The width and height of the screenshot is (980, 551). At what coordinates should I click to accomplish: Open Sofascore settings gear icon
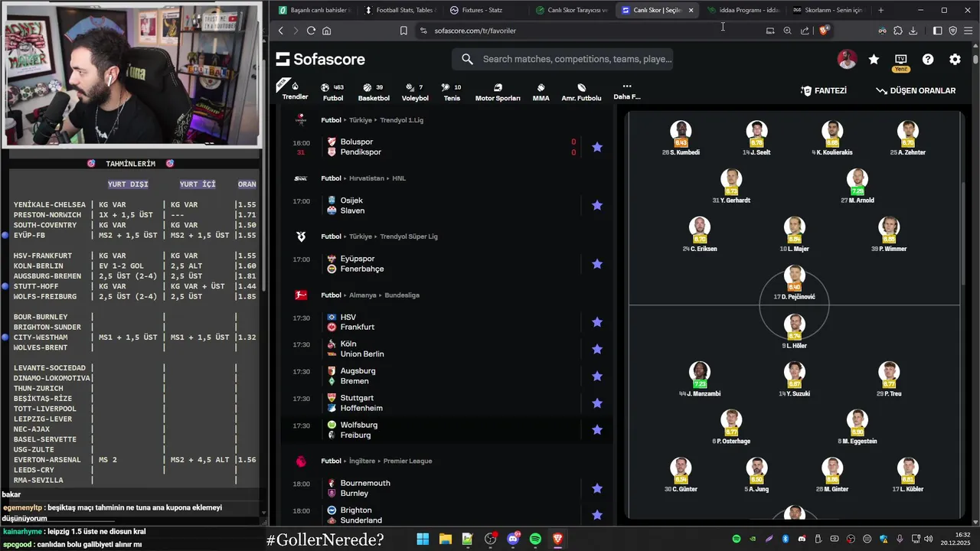pyautogui.click(x=955, y=59)
